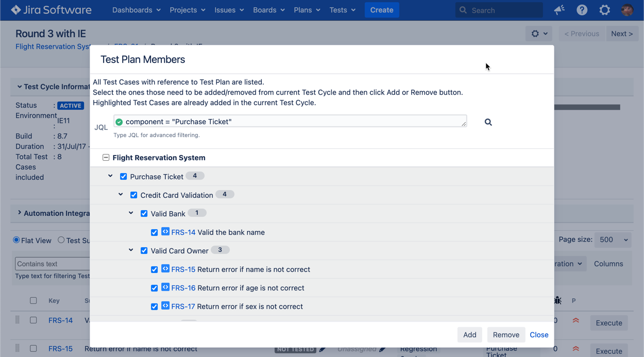Uncheck the FRS-16 test case checkbox

coord(155,288)
